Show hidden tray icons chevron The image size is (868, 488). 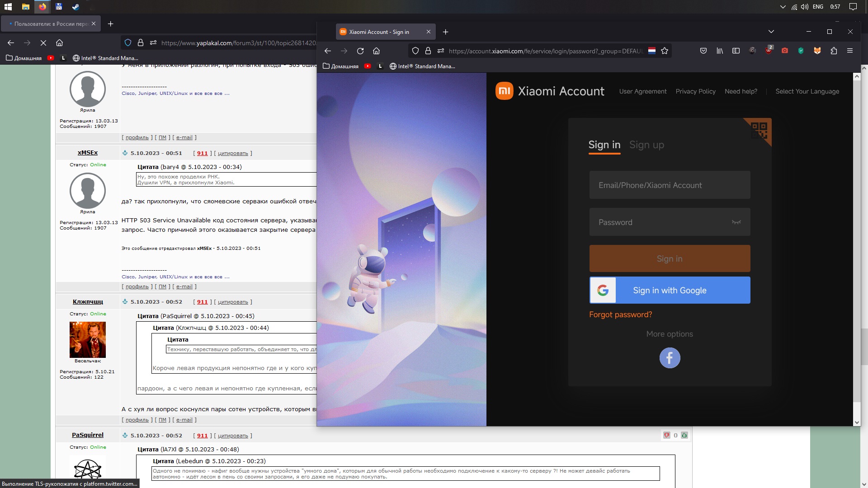[x=783, y=7]
